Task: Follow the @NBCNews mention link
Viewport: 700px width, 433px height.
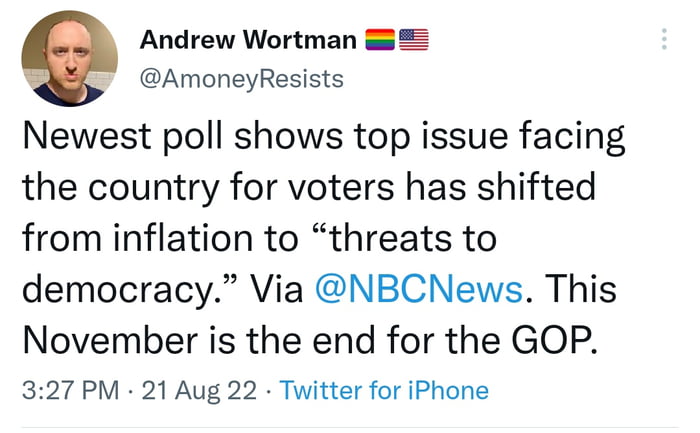Action: coord(418,290)
